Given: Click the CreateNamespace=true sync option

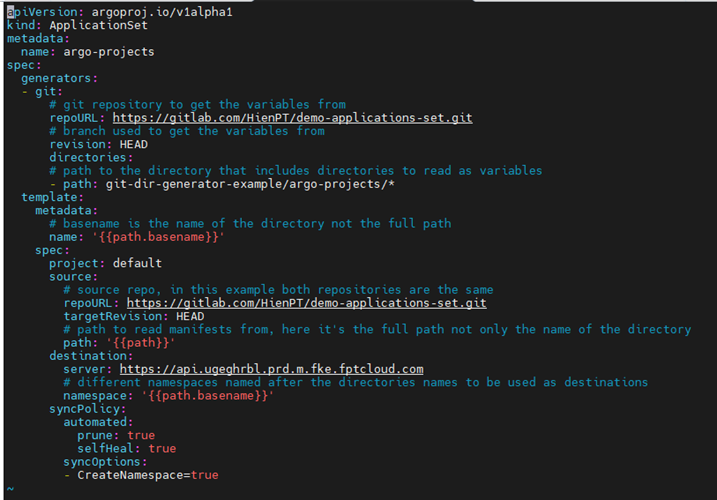Looking at the screenshot, I should point(147,475).
